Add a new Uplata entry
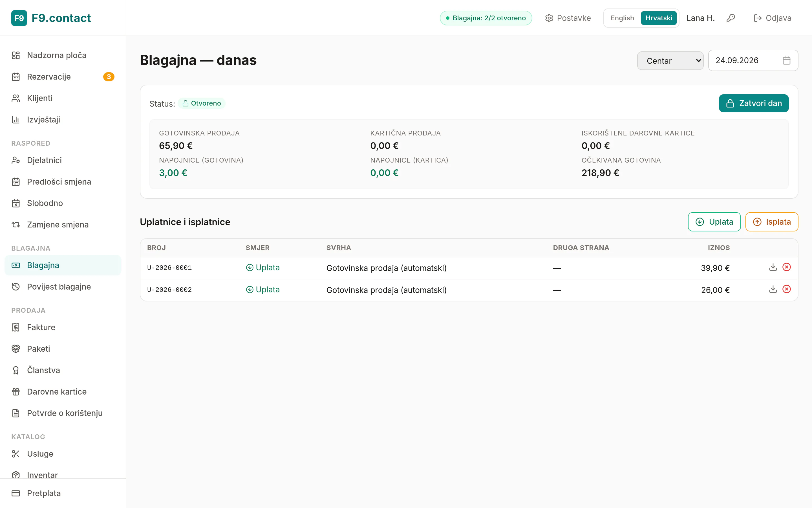Image resolution: width=812 pixels, height=508 pixels. (714, 222)
